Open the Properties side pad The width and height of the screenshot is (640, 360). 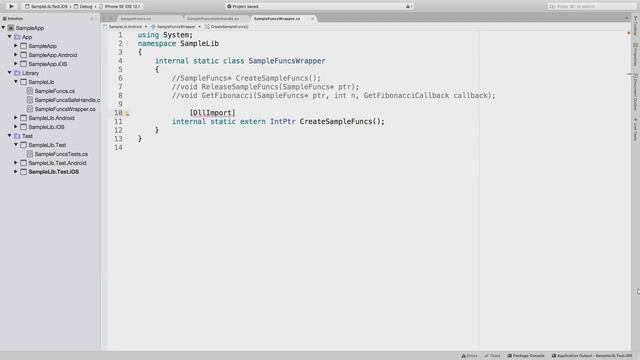(636, 54)
